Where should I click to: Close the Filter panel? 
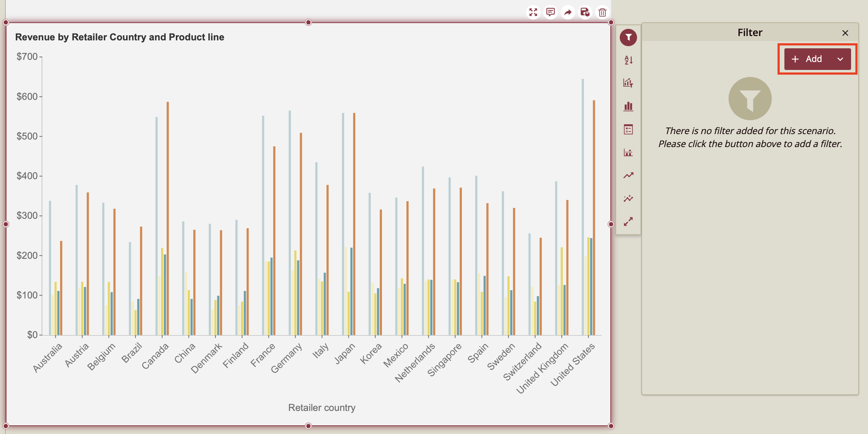[845, 33]
